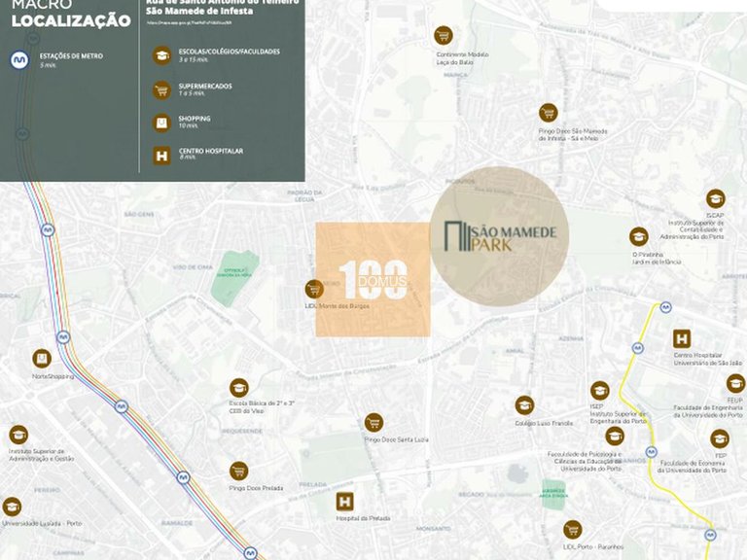747x560 pixels.
Task: Click the orange 100 Domus square
Action: (373, 280)
